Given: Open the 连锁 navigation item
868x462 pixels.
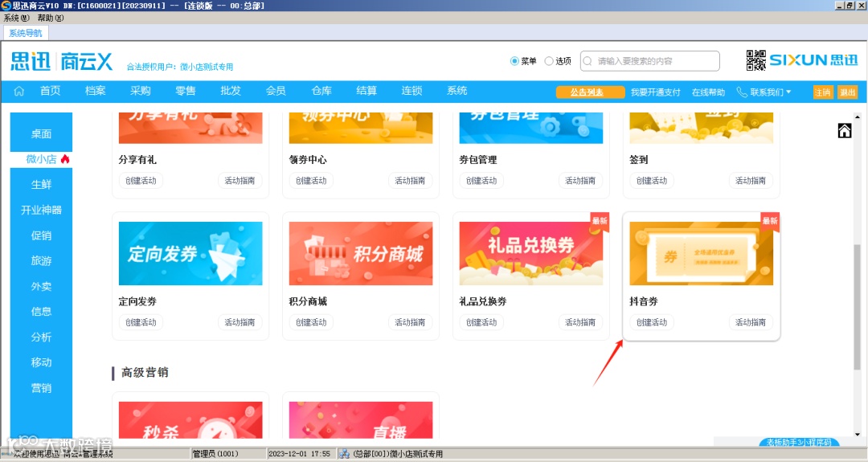Looking at the screenshot, I should [411, 91].
